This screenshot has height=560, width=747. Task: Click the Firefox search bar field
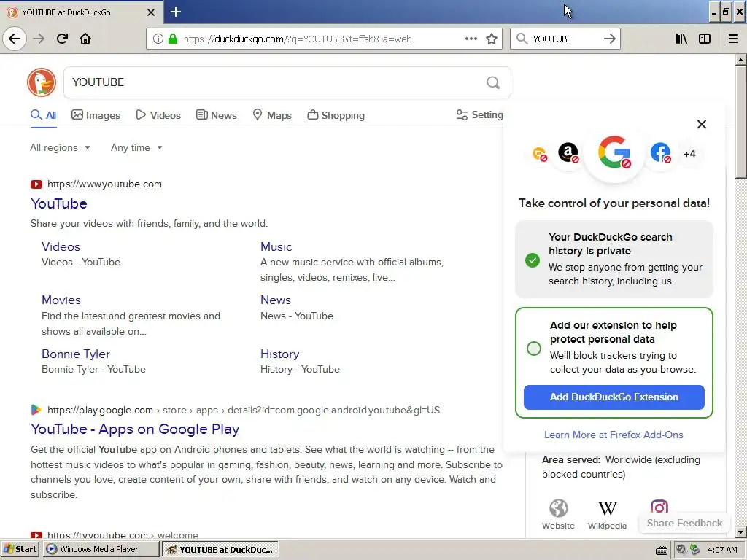pos(565,39)
